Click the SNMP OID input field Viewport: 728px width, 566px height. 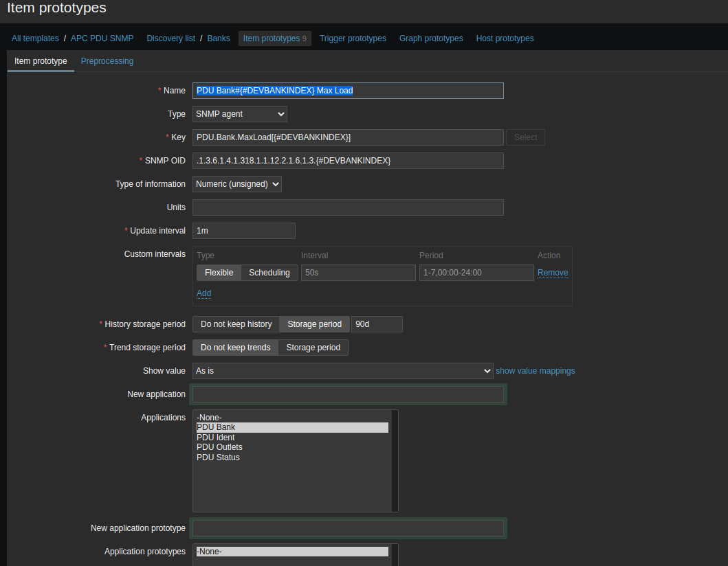(348, 161)
